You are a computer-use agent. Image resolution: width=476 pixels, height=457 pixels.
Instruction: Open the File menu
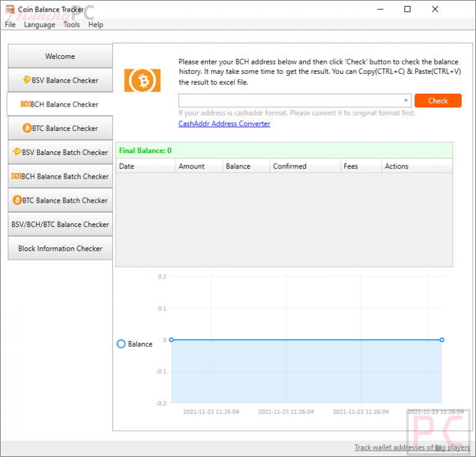click(x=10, y=25)
